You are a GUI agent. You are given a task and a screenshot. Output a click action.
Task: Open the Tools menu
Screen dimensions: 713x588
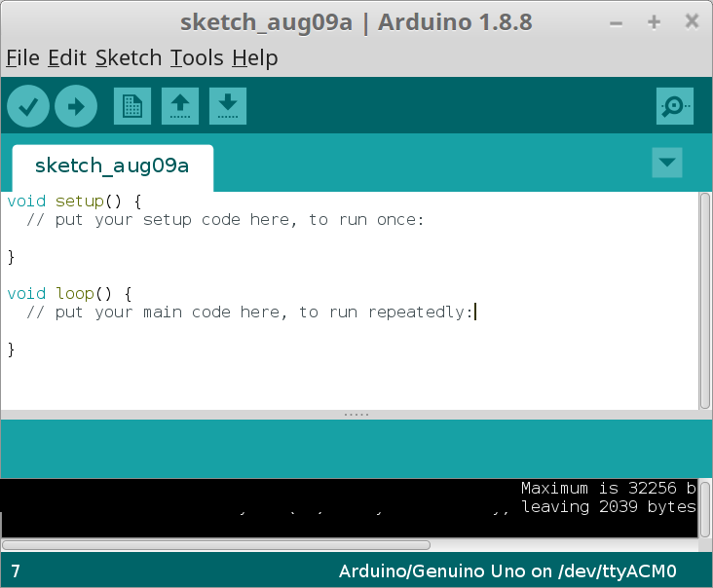pos(197,58)
